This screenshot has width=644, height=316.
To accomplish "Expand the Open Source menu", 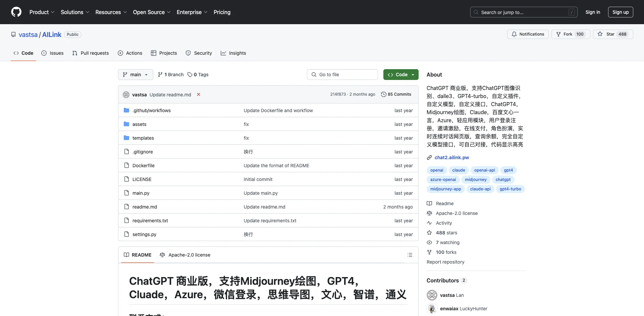I will (x=152, y=12).
